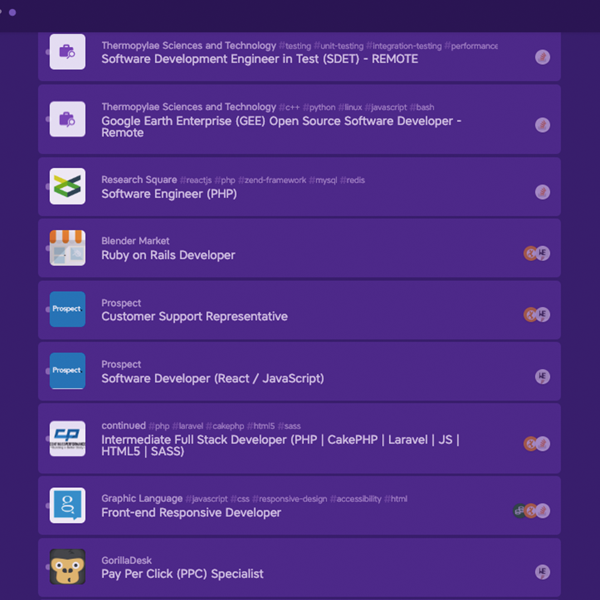Screen dimensions: 600x600
Task: Click the WE badge on Software Developer (React / JavaScript) row
Action: [x=542, y=377]
